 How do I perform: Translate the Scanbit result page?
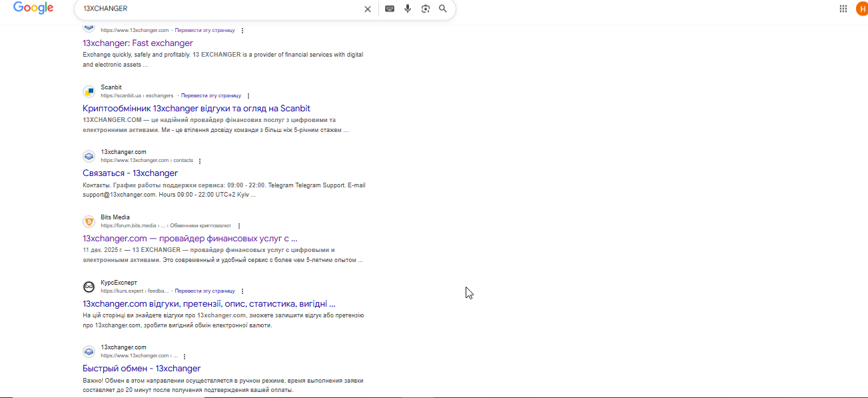(x=211, y=96)
